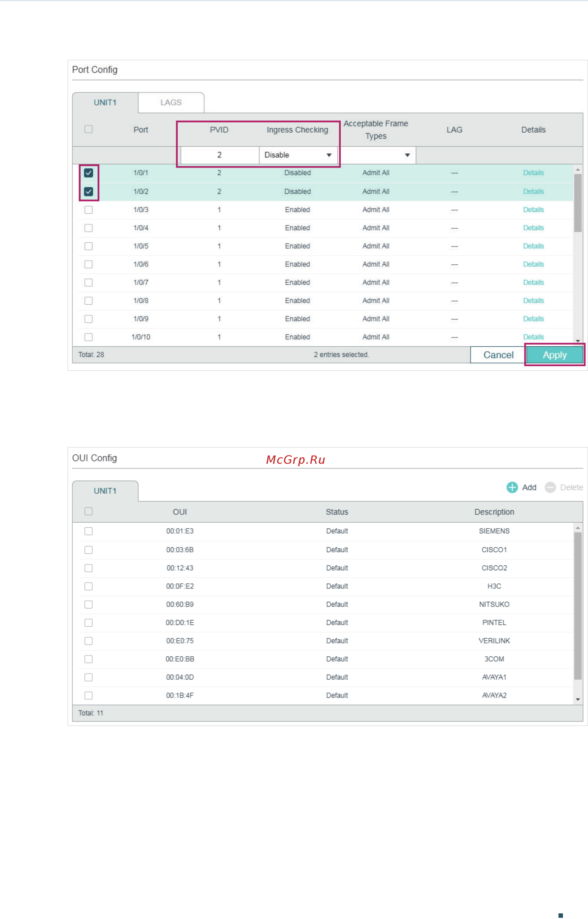Viewport: 588px width, 919px height.
Task: Click the 3COM description cell
Action: pos(494,659)
